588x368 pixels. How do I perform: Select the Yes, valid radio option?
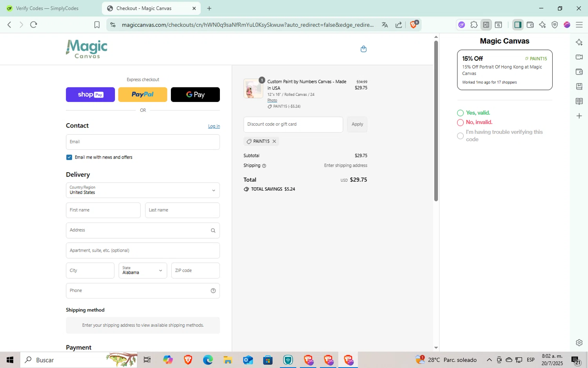click(x=460, y=113)
